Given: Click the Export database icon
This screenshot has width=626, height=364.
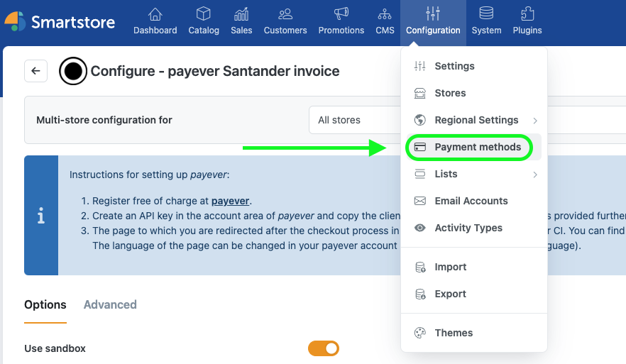Looking at the screenshot, I should pos(420,294).
